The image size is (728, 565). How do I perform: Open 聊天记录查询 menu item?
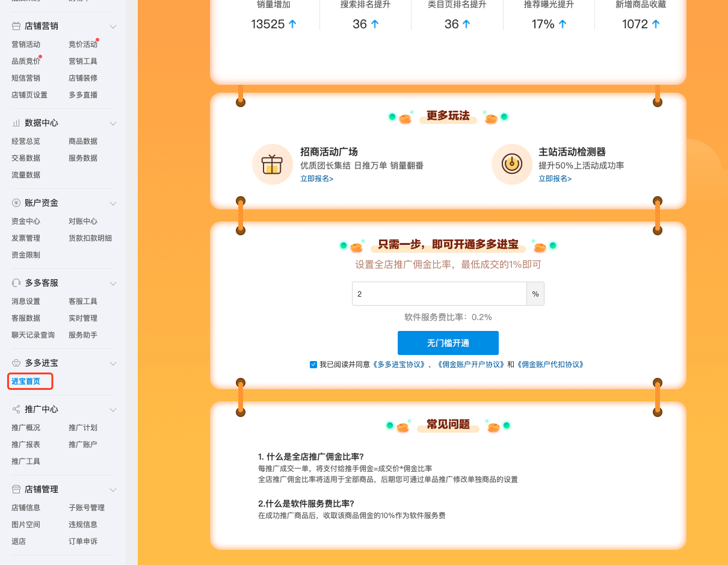point(33,335)
